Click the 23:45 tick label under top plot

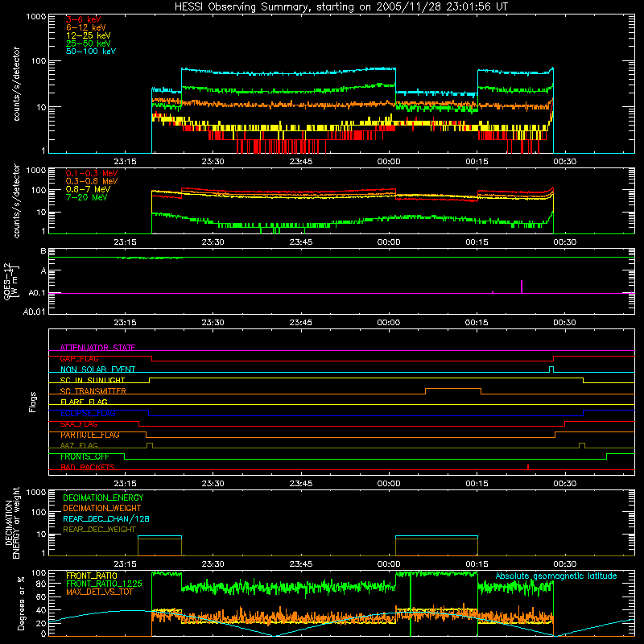[300, 162]
